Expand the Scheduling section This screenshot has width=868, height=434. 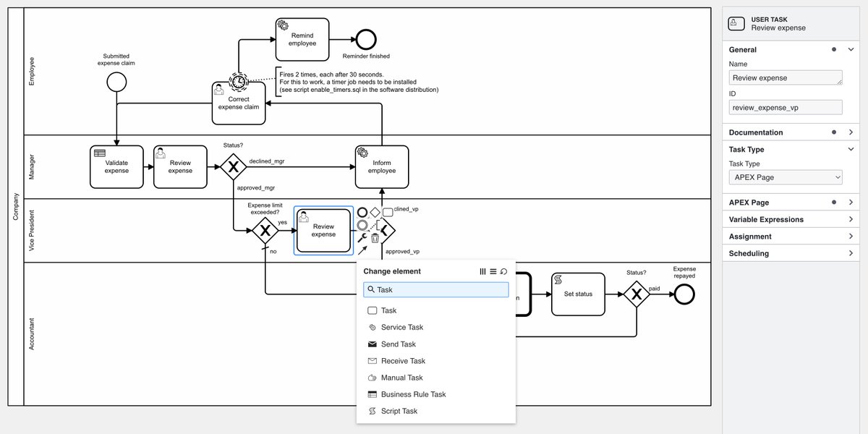[x=851, y=253]
